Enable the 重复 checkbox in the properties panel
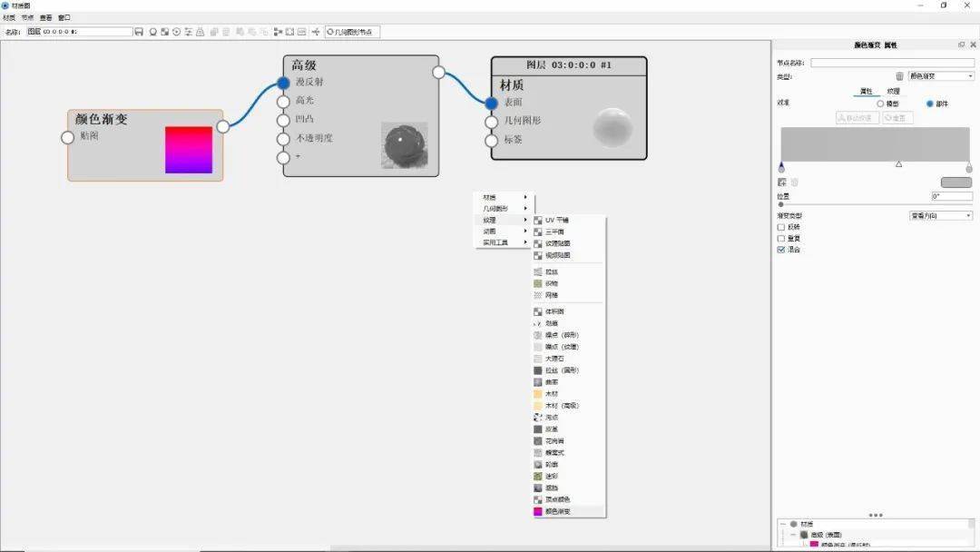Image resolution: width=980 pixels, height=552 pixels. click(782, 238)
